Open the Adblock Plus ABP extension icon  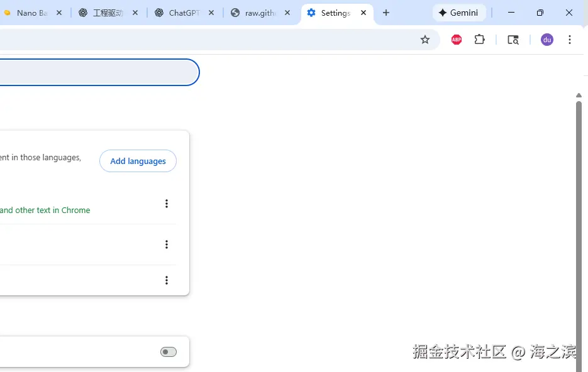point(455,39)
